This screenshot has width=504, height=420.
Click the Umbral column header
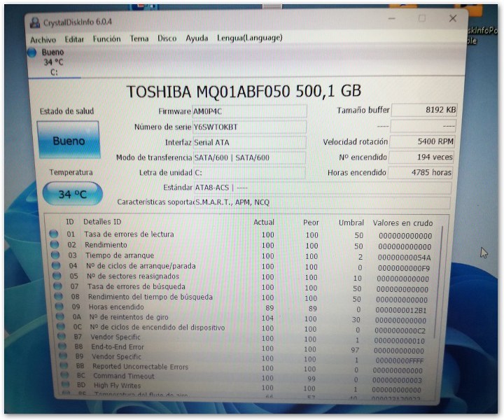click(351, 223)
